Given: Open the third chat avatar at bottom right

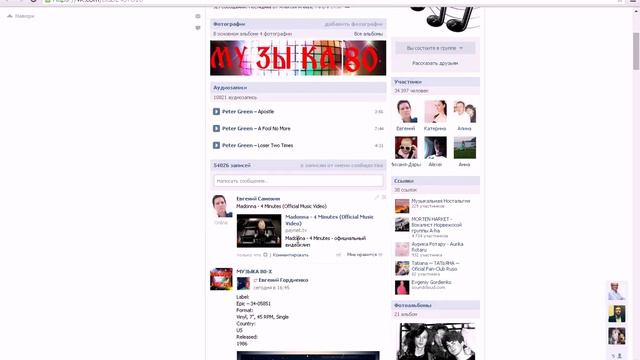Looking at the screenshot, I should tap(616, 336).
